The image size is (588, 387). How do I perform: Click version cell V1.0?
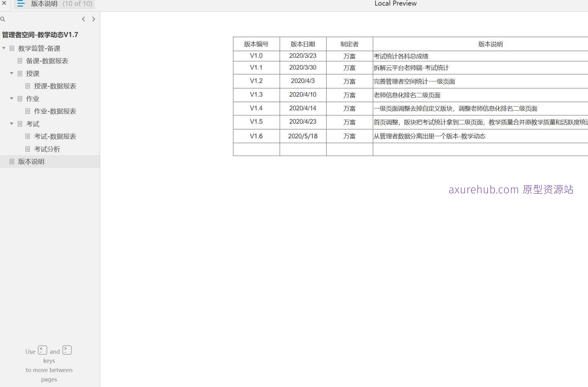[256, 56]
